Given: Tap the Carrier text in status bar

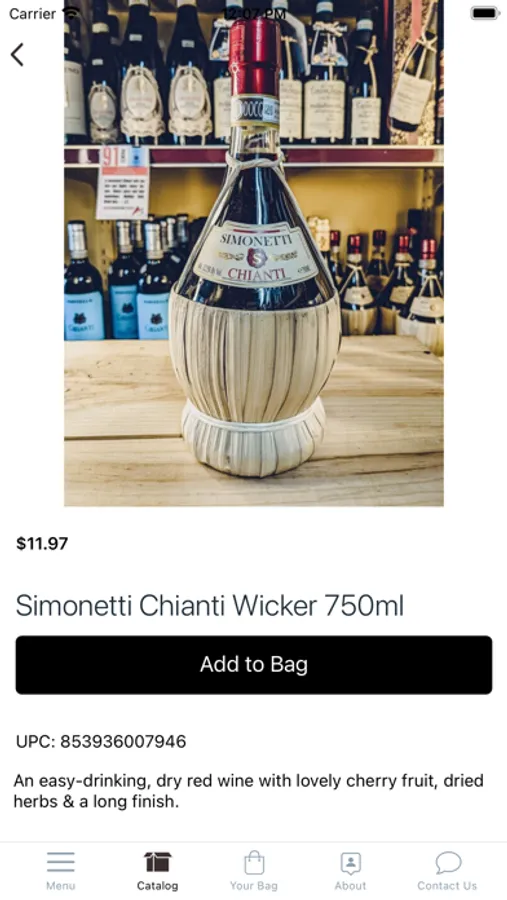Looking at the screenshot, I should tap(33, 13).
